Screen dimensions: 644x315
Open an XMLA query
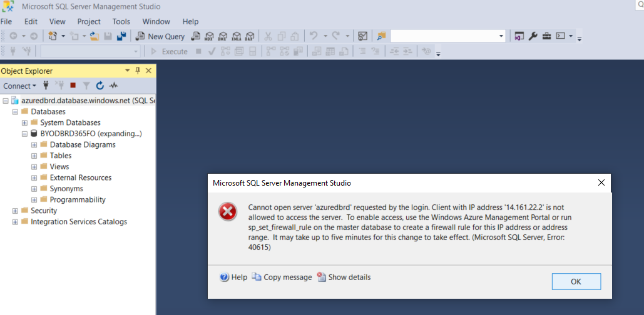tap(237, 36)
